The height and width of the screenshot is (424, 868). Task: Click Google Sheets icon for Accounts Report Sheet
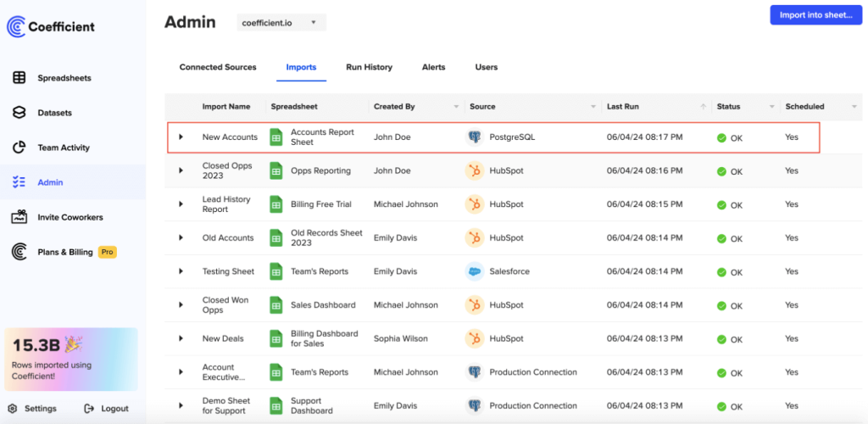(x=275, y=137)
